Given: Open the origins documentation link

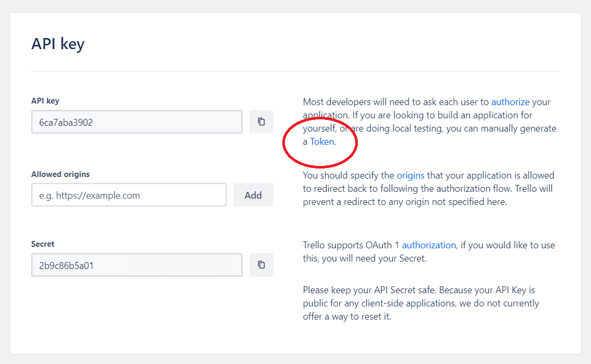Looking at the screenshot, I should pos(410,175).
